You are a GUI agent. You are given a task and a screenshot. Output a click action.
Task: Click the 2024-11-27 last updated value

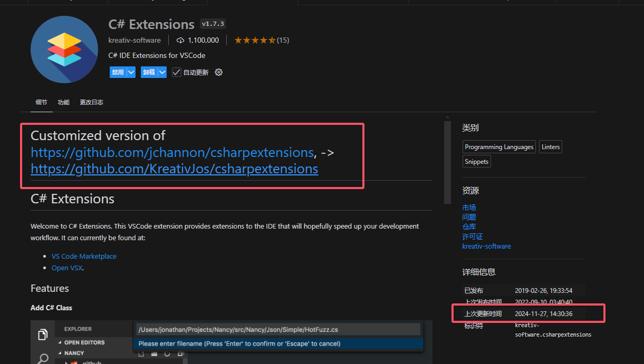[x=544, y=313]
